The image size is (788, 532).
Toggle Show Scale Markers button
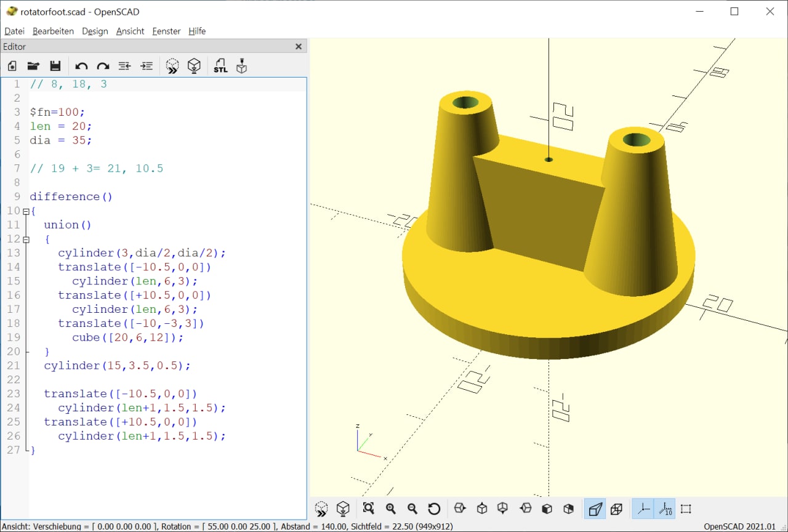[x=664, y=509]
